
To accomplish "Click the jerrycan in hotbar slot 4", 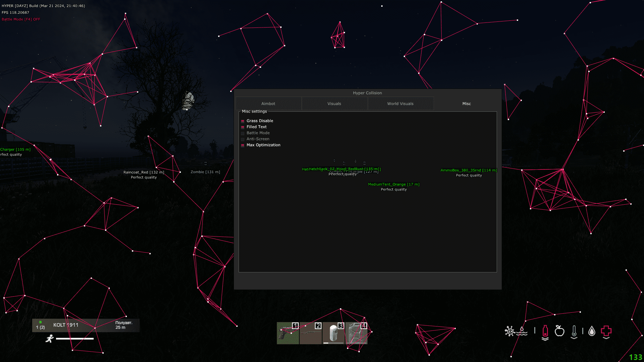I will (356, 333).
